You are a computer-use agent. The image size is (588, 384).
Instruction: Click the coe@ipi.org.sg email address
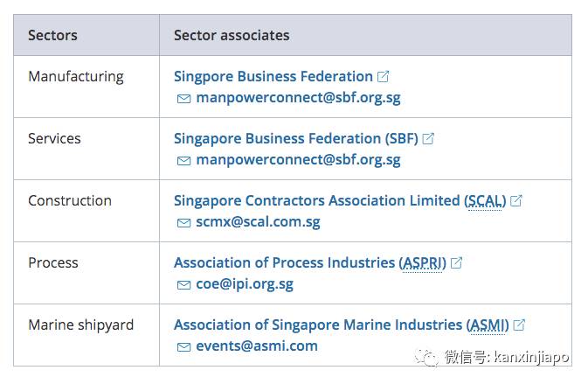(x=245, y=284)
